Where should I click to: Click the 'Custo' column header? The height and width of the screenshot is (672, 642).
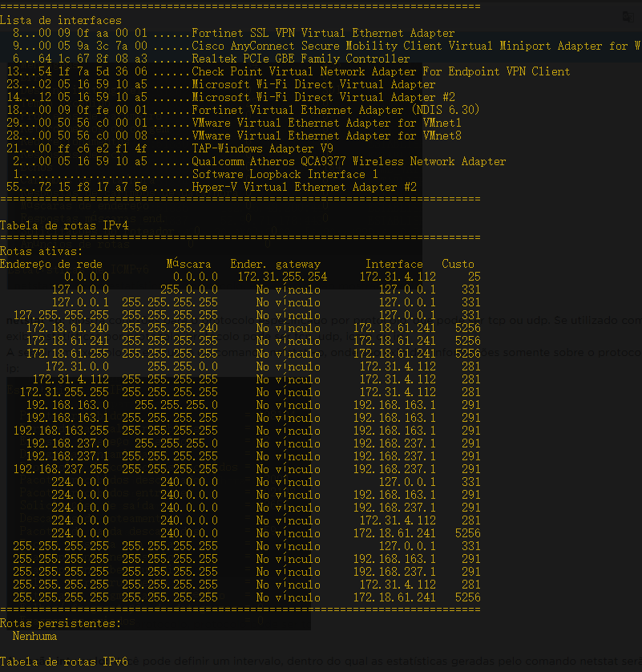pos(458,264)
